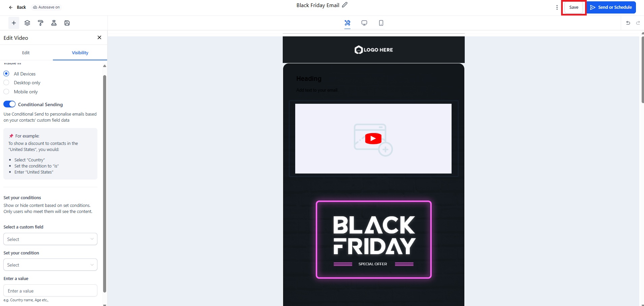Turn off Conditional Sending toggle
The width and height of the screenshot is (644, 306).
point(9,104)
